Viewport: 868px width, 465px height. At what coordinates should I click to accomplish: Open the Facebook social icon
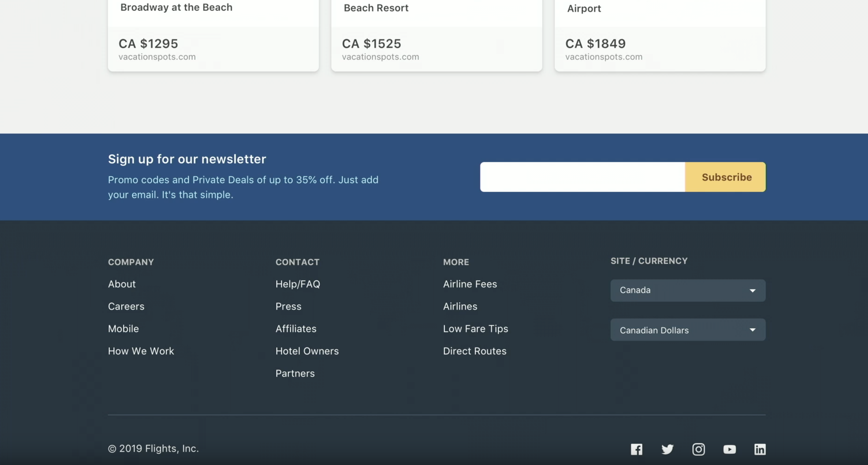point(636,449)
